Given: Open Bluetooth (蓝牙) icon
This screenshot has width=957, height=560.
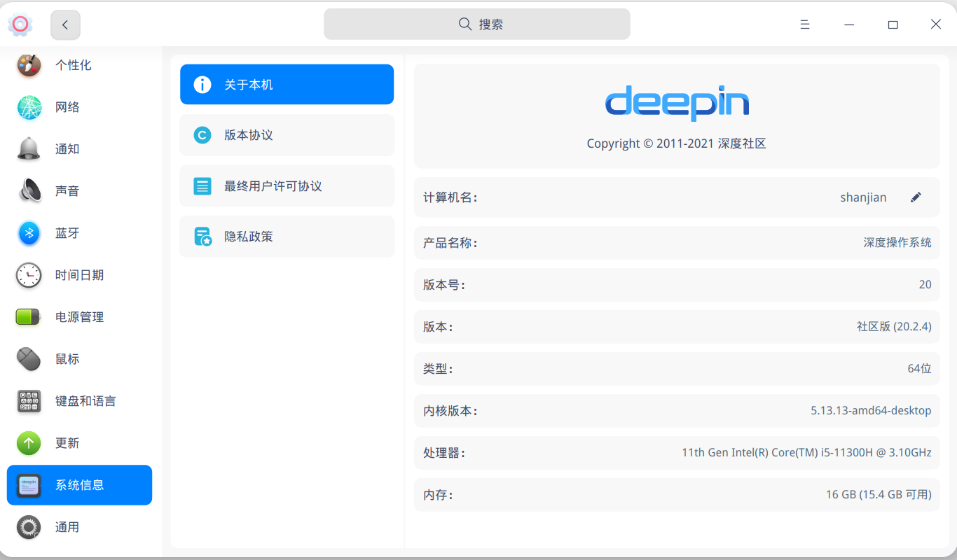Looking at the screenshot, I should pos(29,233).
